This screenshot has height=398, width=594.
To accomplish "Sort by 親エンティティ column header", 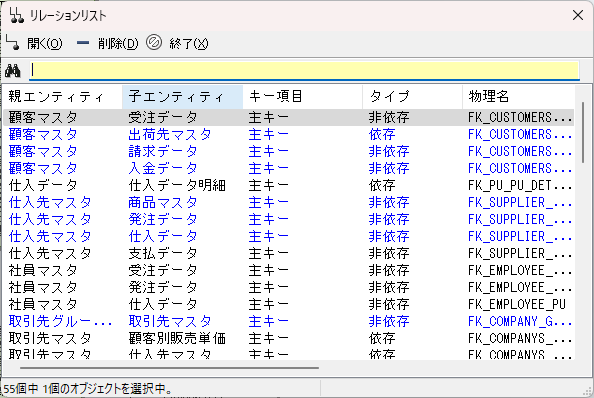I will (x=62, y=97).
